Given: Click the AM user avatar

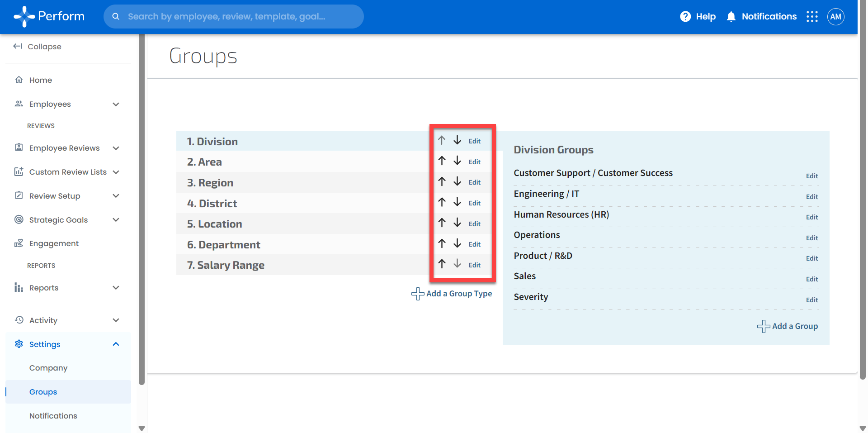Looking at the screenshot, I should pyautogui.click(x=835, y=17).
